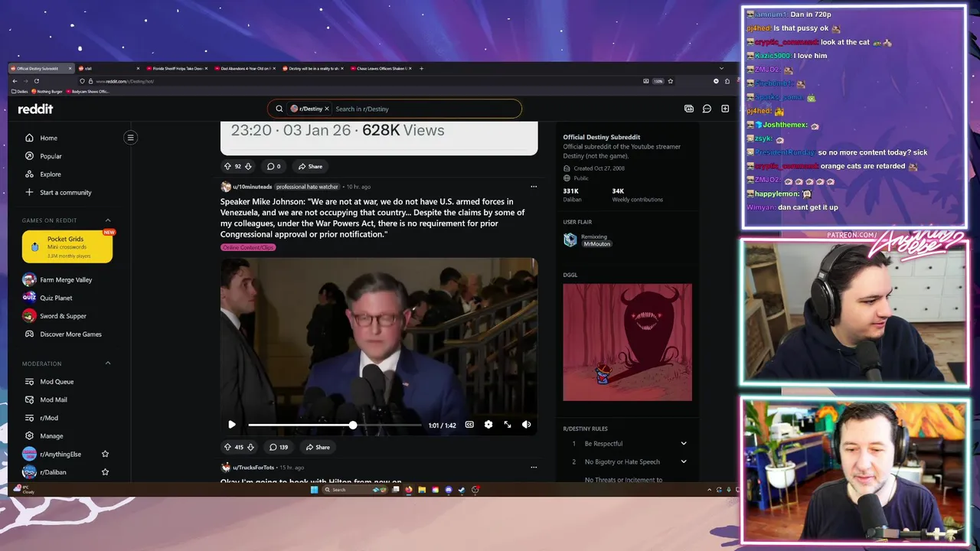This screenshot has width=980, height=551.
Task: Upvote the Mike Johnson post with 415 votes
Action: tap(227, 447)
